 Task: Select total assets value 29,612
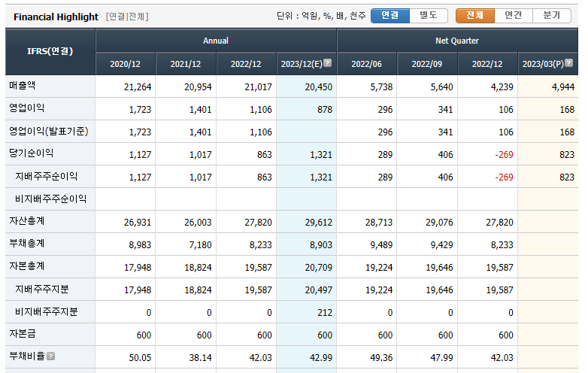pos(319,223)
